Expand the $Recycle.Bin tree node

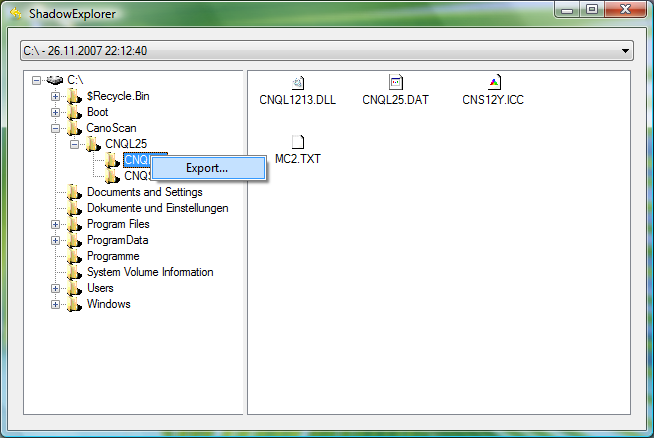pyautogui.click(x=55, y=96)
